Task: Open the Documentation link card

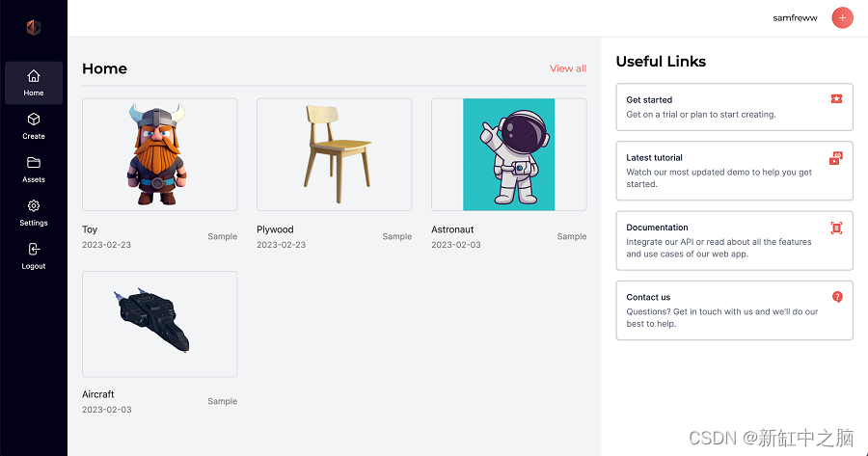Action: pos(733,241)
